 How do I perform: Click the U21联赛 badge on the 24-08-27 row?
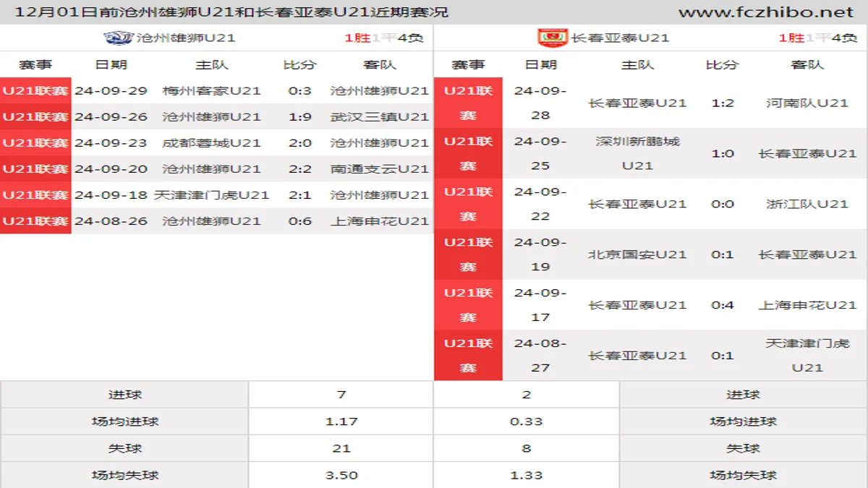(468, 355)
